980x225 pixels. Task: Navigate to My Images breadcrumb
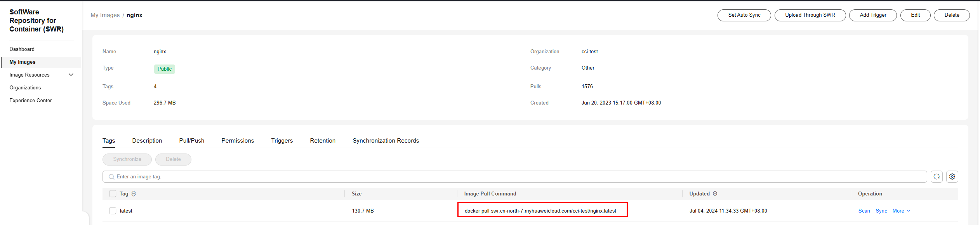(x=105, y=15)
